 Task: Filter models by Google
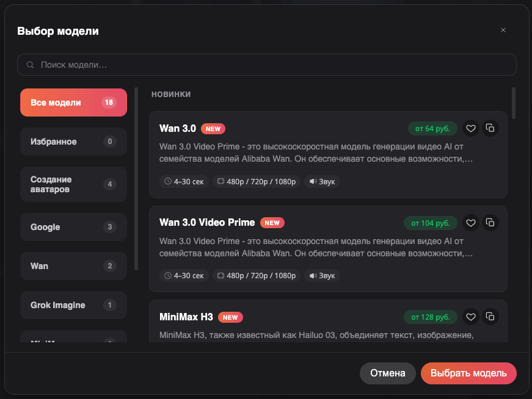[74, 227]
